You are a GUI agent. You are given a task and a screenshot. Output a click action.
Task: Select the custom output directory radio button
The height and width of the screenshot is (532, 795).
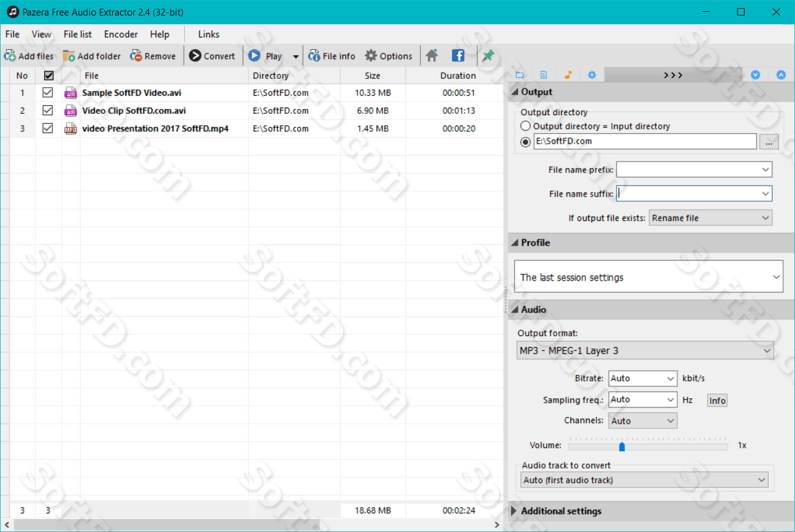526,142
